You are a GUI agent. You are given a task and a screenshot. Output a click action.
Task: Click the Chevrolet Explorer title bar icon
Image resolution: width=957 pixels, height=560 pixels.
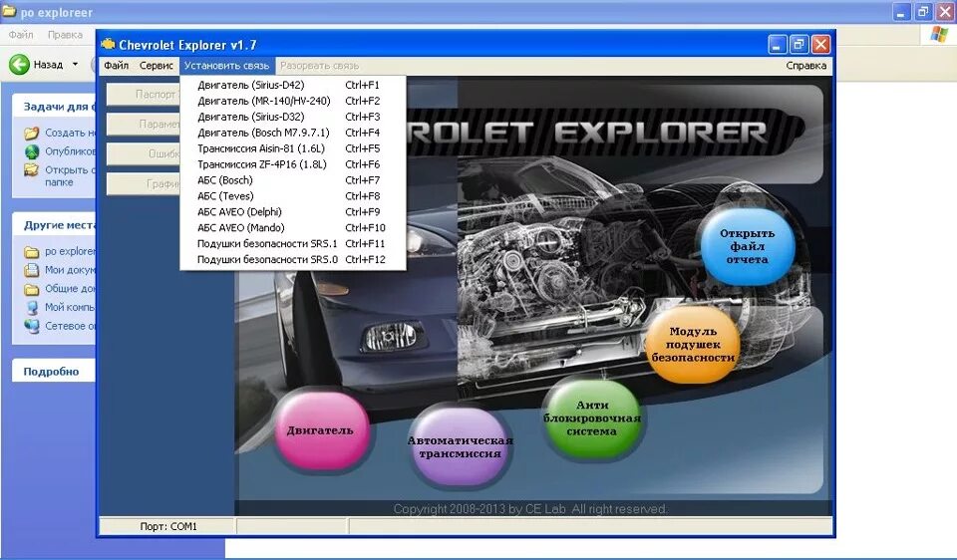[109, 44]
